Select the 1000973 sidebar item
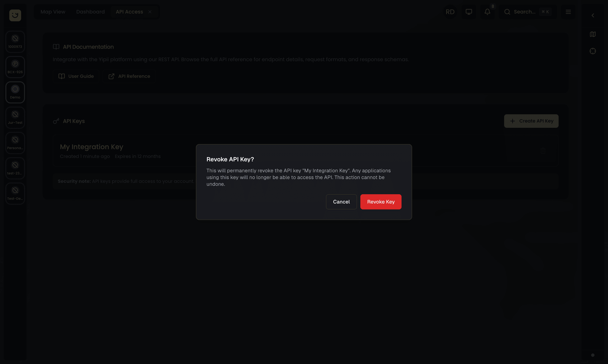The height and width of the screenshot is (364, 608). tap(15, 42)
